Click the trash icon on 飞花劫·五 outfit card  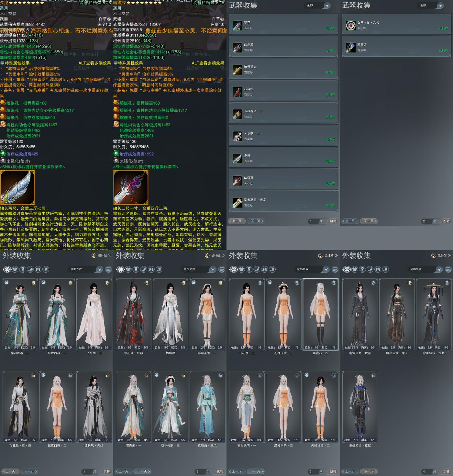pos(107,283)
